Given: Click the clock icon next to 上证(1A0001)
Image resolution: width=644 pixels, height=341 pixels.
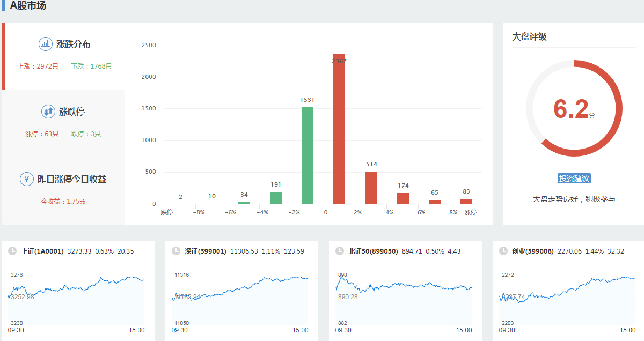Looking at the screenshot, I should pos(12,251).
